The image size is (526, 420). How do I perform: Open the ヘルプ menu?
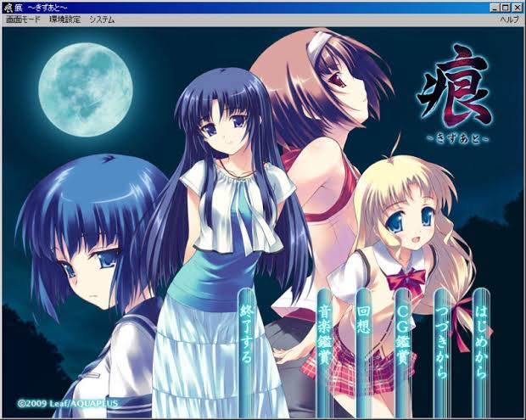tap(509, 19)
